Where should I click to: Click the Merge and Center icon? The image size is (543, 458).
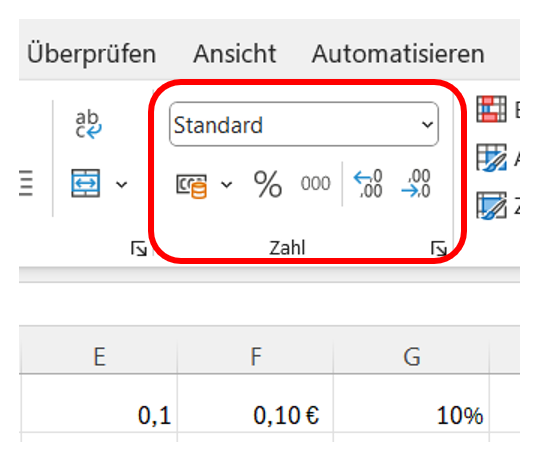[86, 183]
